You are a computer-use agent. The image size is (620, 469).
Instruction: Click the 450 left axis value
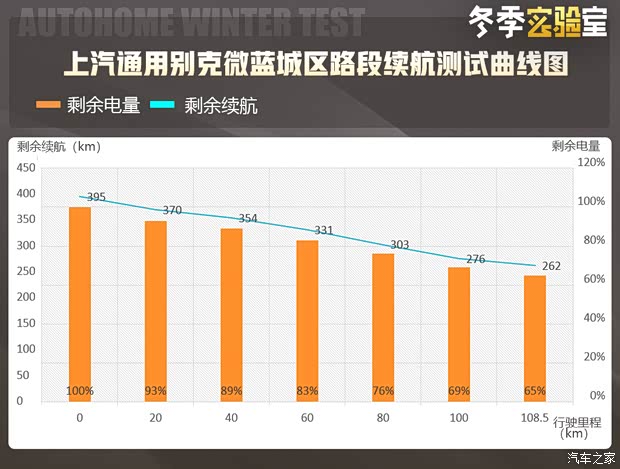pos(26,168)
